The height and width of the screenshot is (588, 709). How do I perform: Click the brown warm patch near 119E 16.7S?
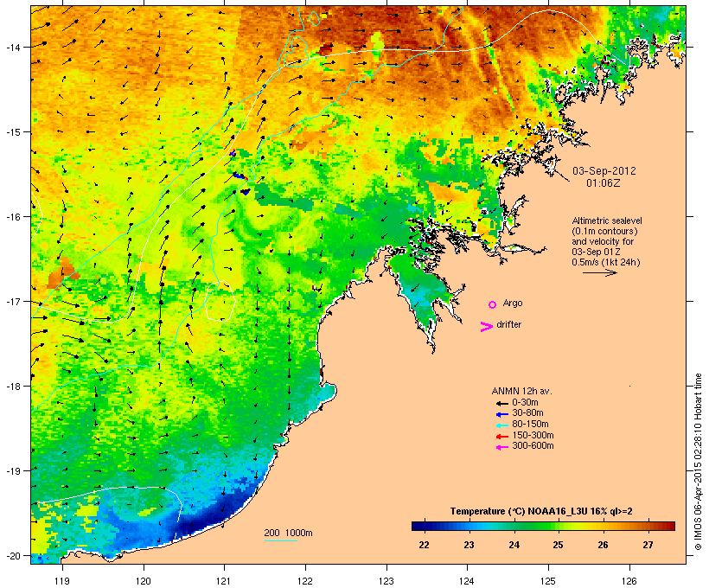click(x=61, y=272)
